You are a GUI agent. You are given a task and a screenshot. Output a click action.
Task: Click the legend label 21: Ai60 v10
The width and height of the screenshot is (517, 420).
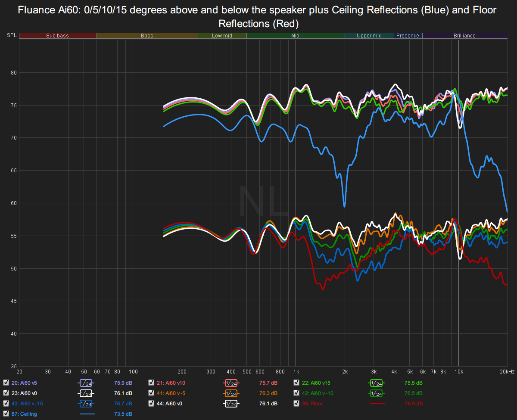coord(171,383)
